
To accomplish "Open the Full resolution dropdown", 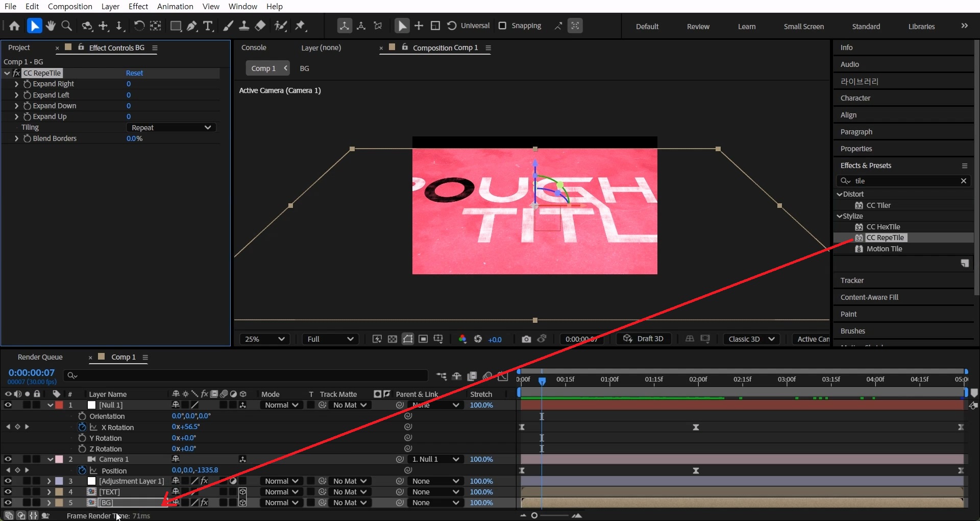I will point(330,339).
